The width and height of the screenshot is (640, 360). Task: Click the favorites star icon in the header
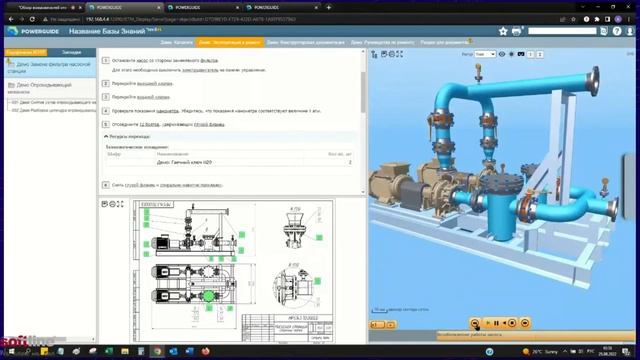coord(503,31)
